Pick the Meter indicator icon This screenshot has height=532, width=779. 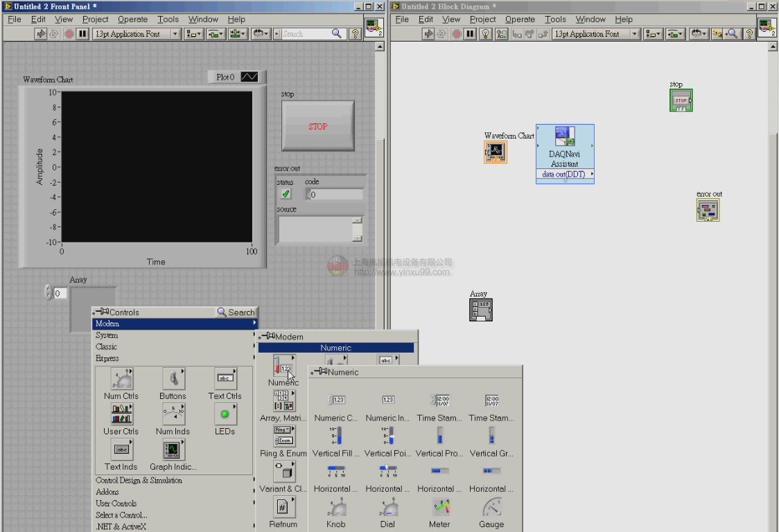point(440,509)
